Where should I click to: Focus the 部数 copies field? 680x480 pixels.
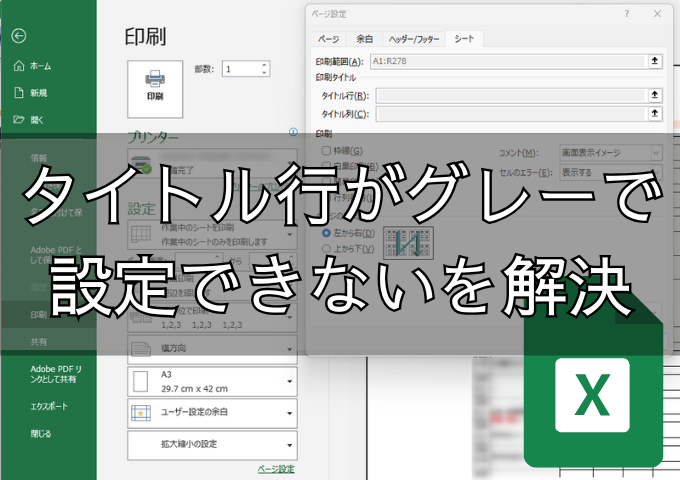pyautogui.click(x=242, y=69)
